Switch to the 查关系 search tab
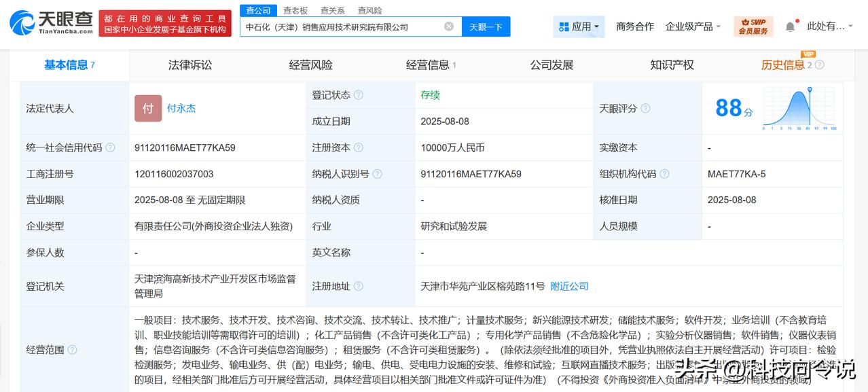868x392 pixels. click(333, 10)
